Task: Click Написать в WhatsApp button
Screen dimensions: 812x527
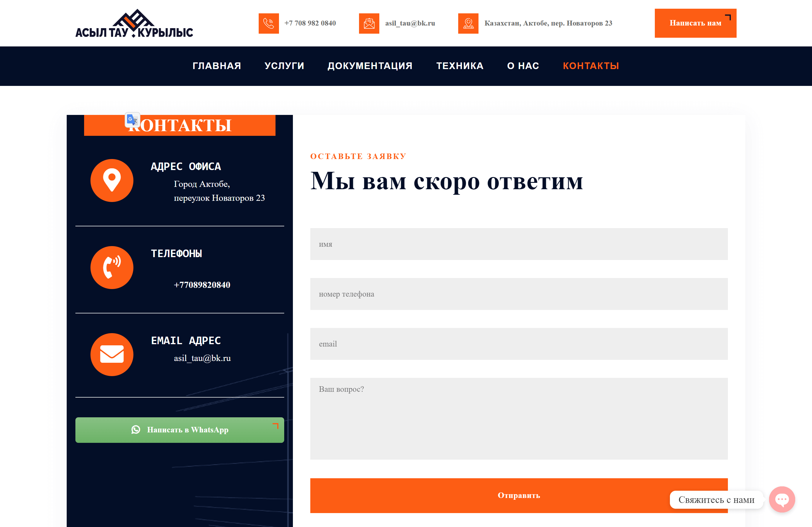Action: (x=180, y=430)
